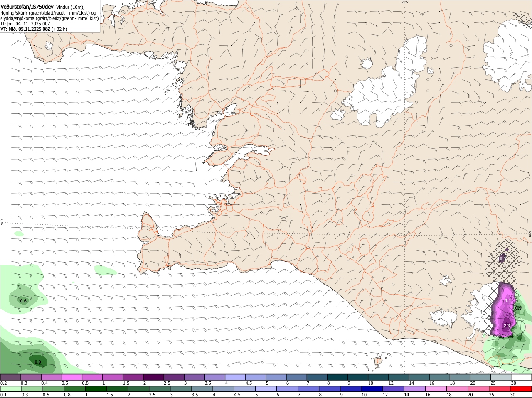532x398 pixels.
Task: Select lavender snow swatch between 4 and 4.5
Action: coord(235,377)
